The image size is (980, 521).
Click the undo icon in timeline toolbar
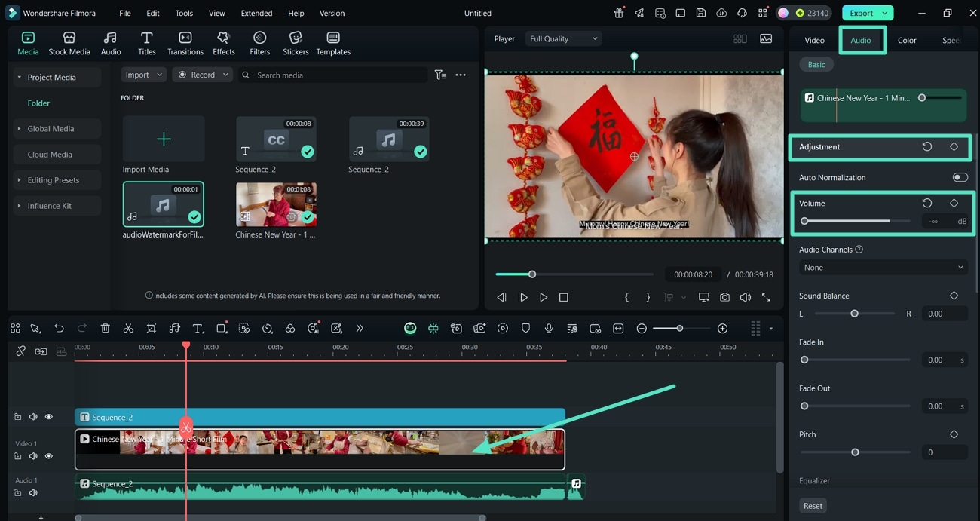(59, 329)
